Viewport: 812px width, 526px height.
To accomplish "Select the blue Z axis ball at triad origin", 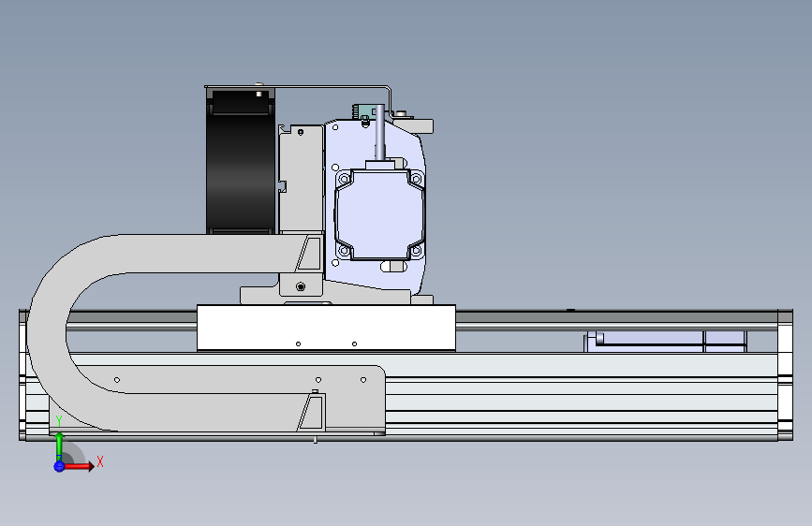I will pyautogui.click(x=59, y=466).
